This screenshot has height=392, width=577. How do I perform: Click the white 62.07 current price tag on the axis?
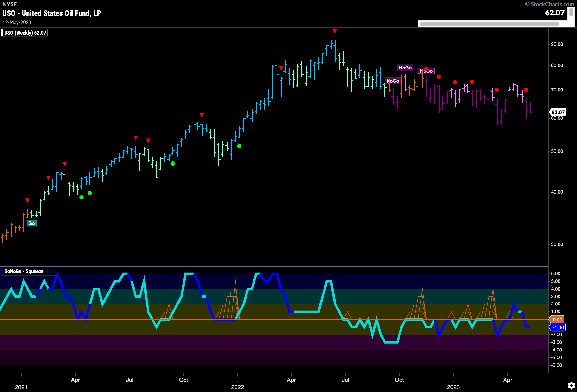[x=558, y=112]
